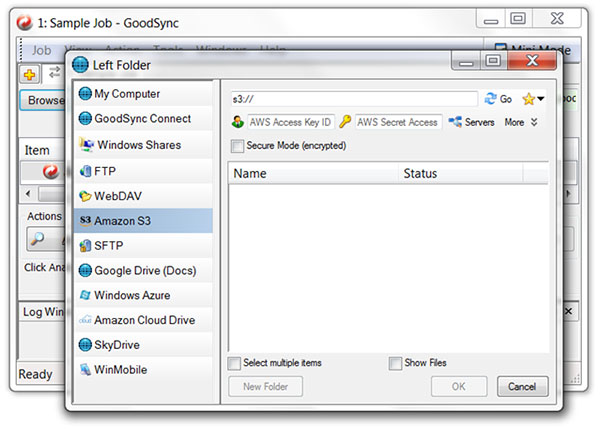Image resolution: width=600 pixels, height=429 pixels.
Task: Click the Amazon Cloud Drive icon
Action: click(x=85, y=320)
